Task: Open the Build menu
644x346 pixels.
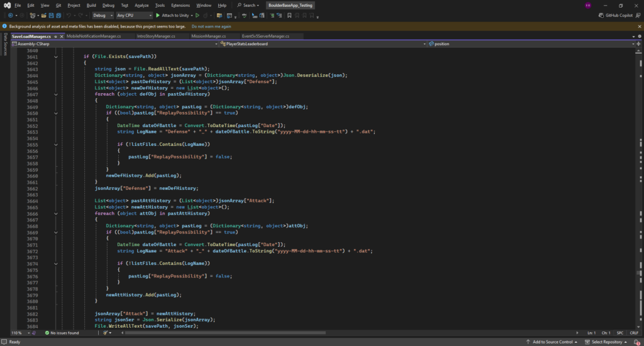Action: [91, 5]
